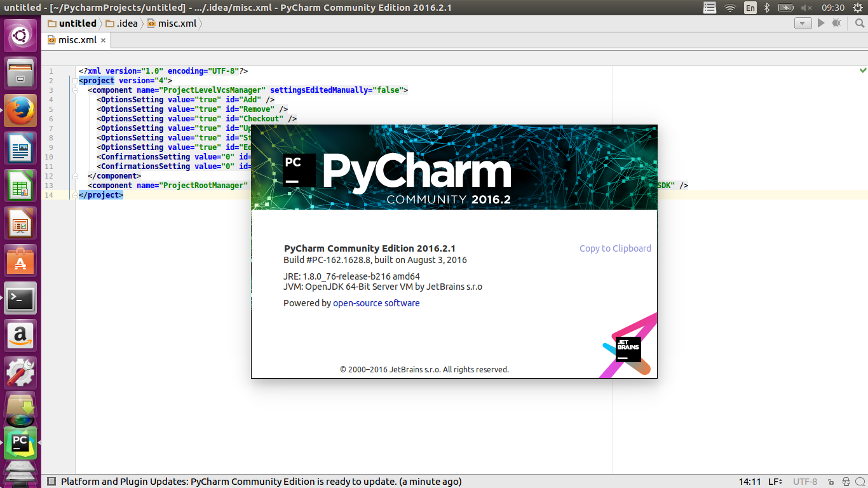Image resolution: width=868 pixels, height=488 pixels.
Task: Open the battery indicator menu
Action: [x=786, y=8]
